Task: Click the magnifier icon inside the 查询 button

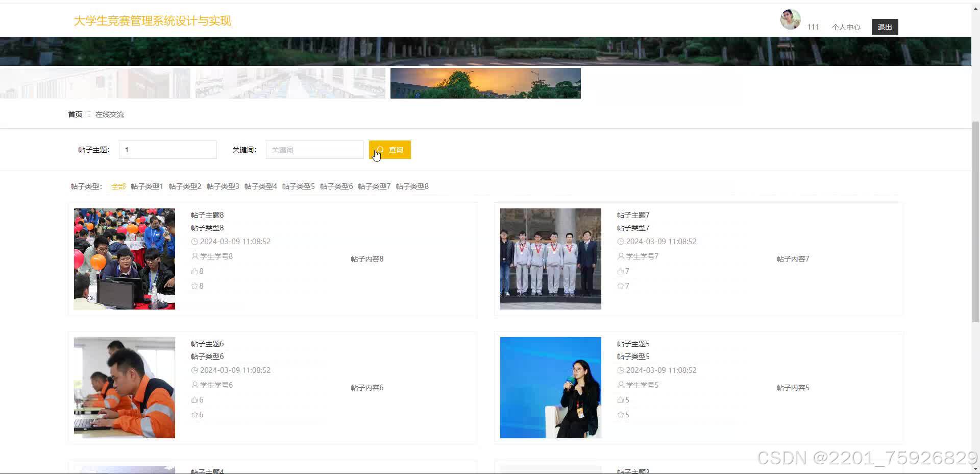Action: click(380, 150)
